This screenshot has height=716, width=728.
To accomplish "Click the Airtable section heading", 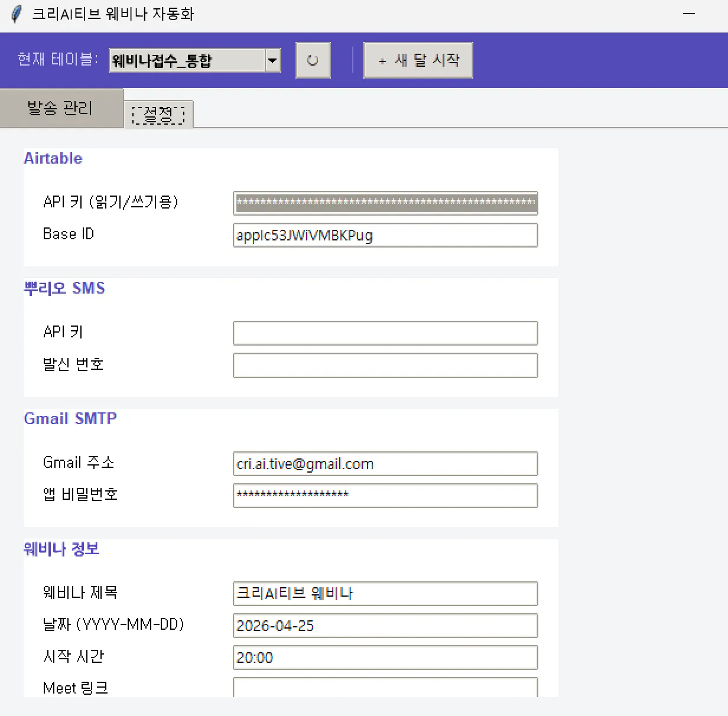I will pyautogui.click(x=53, y=158).
